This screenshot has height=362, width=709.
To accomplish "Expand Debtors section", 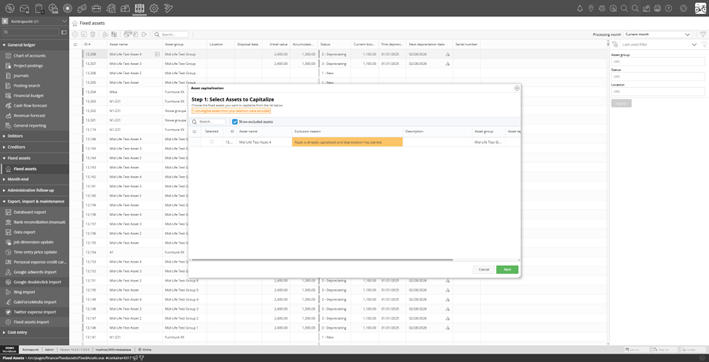I will coord(34,136).
